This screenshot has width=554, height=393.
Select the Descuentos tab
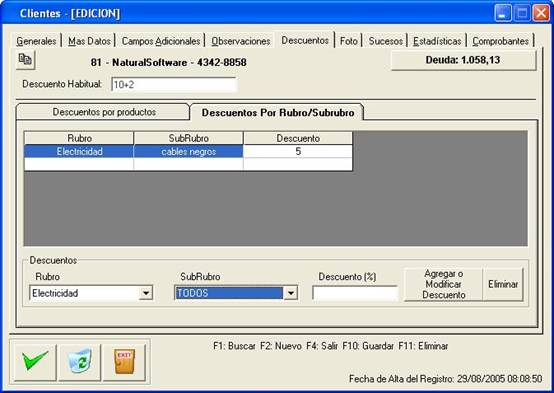tap(305, 40)
